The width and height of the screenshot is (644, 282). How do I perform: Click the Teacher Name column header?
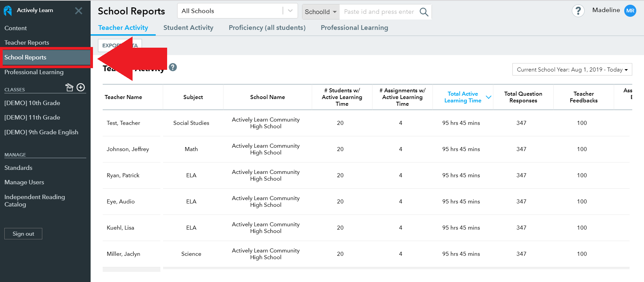coord(123,97)
